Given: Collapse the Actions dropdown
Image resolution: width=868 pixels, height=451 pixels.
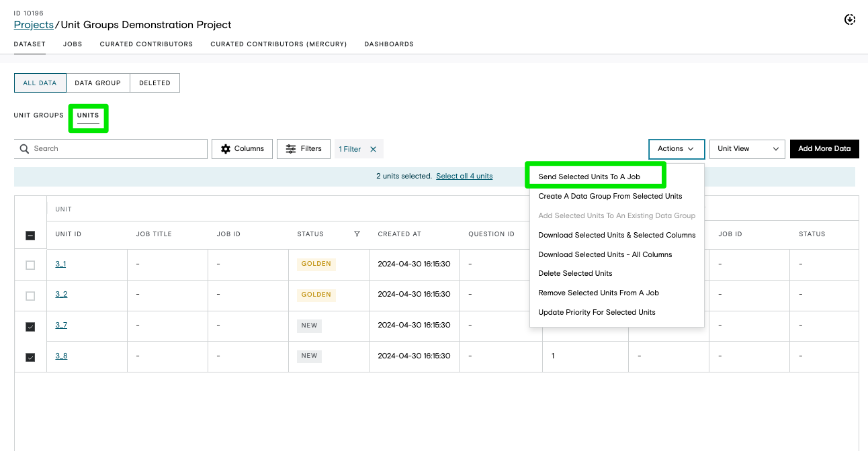Looking at the screenshot, I should point(677,149).
